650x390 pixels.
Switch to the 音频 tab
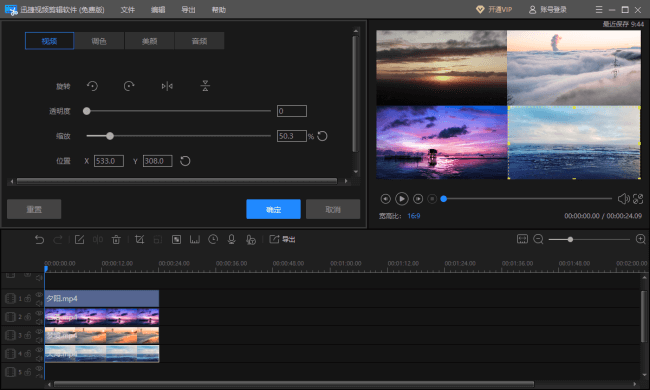click(x=199, y=41)
